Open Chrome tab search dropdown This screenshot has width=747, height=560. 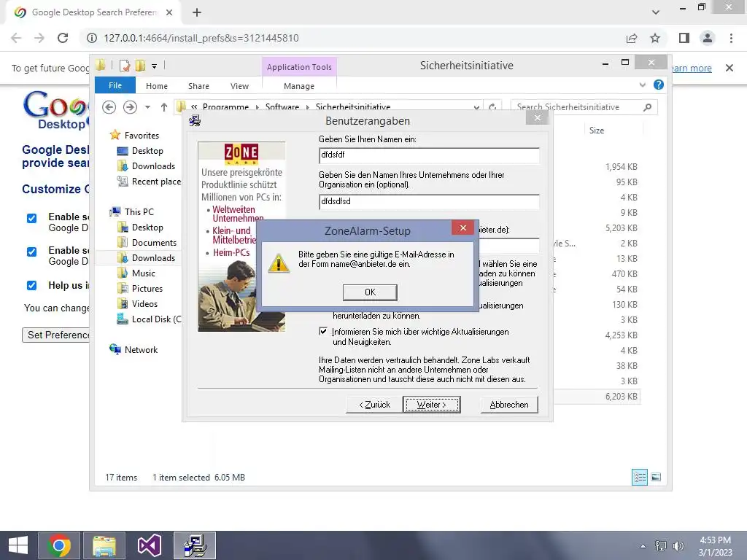pos(656,12)
